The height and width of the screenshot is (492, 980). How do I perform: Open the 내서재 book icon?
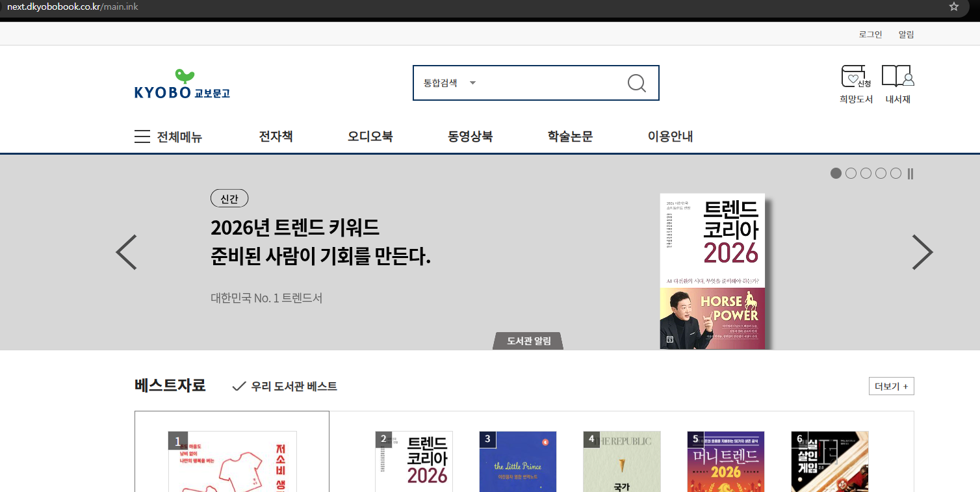point(897,76)
